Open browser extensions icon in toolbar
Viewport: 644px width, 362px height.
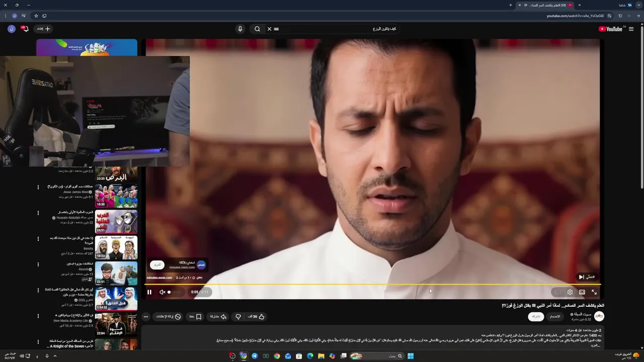23,16
